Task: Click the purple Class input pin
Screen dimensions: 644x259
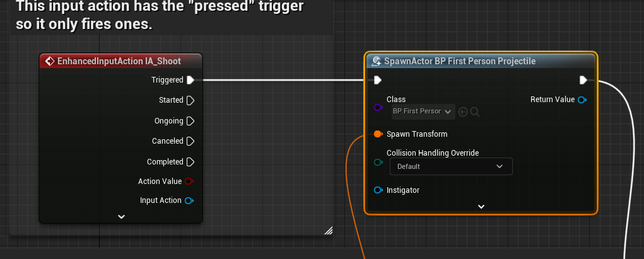Action: (378, 108)
